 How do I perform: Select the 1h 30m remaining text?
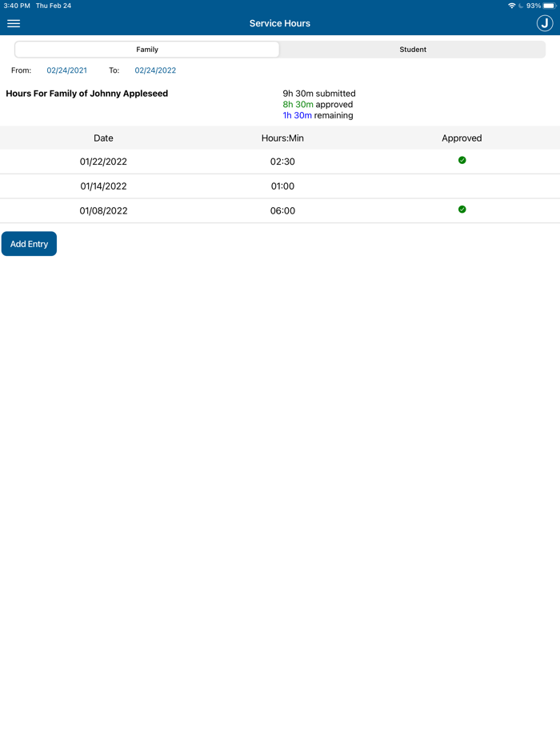[x=318, y=115]
